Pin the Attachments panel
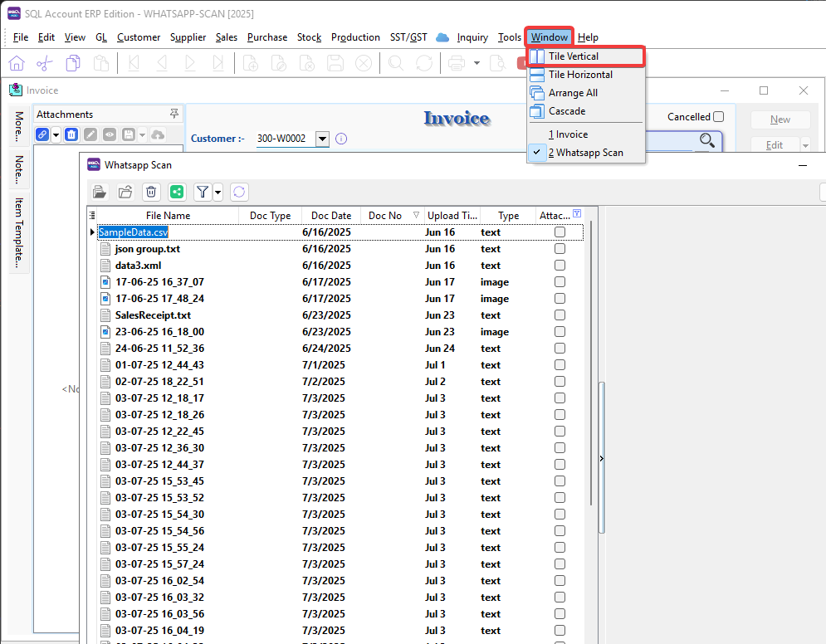Screen dimensions: 826x644 pyautogui.click(x=174, y=114)
